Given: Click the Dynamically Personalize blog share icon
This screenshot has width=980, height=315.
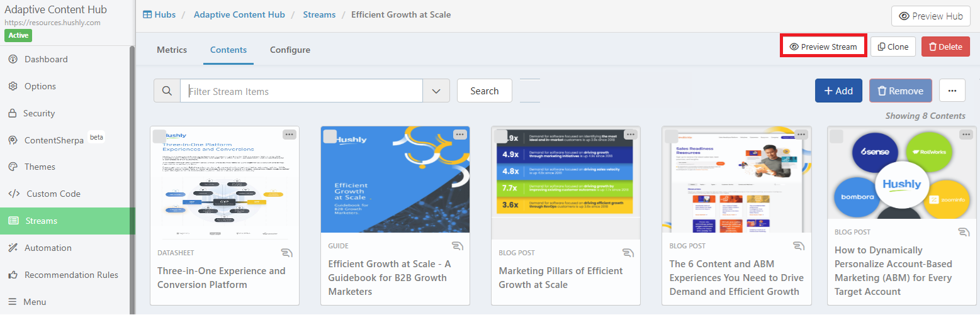Looking at the screenshot, I should pyautogui.click(x=964, y=232).
